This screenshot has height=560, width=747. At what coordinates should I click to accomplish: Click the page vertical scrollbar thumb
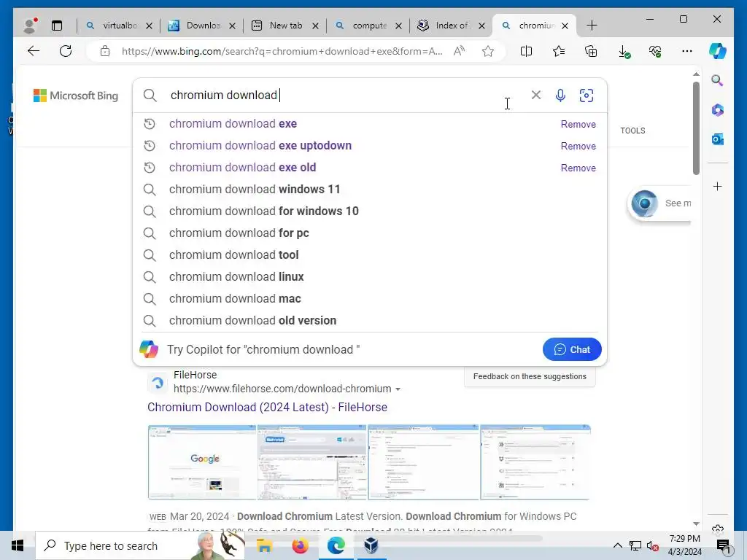click(x=696, y=128)
